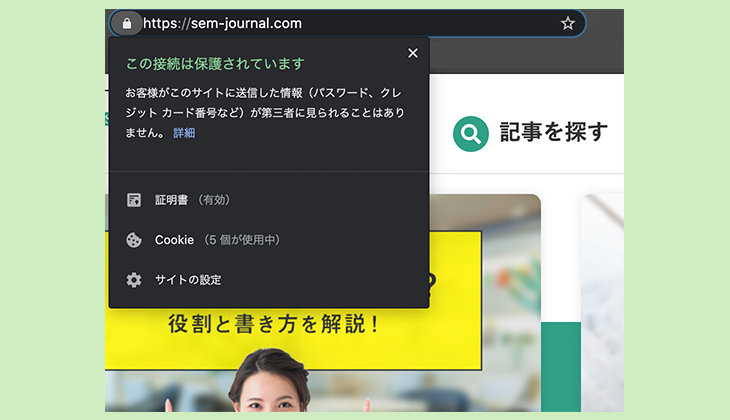Click the green search magnifier icon
Image resolution: width=730 pixels, height=420 pixels.
471,134
